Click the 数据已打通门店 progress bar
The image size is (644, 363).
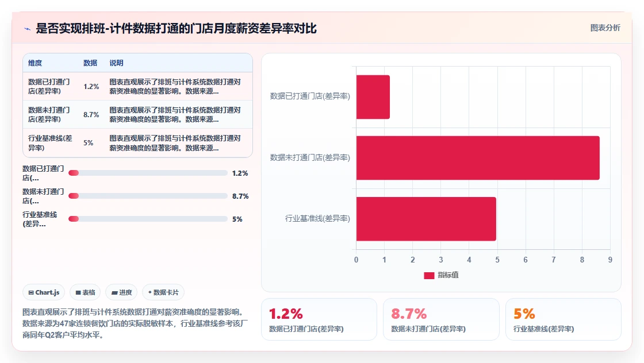click(148, 173)
